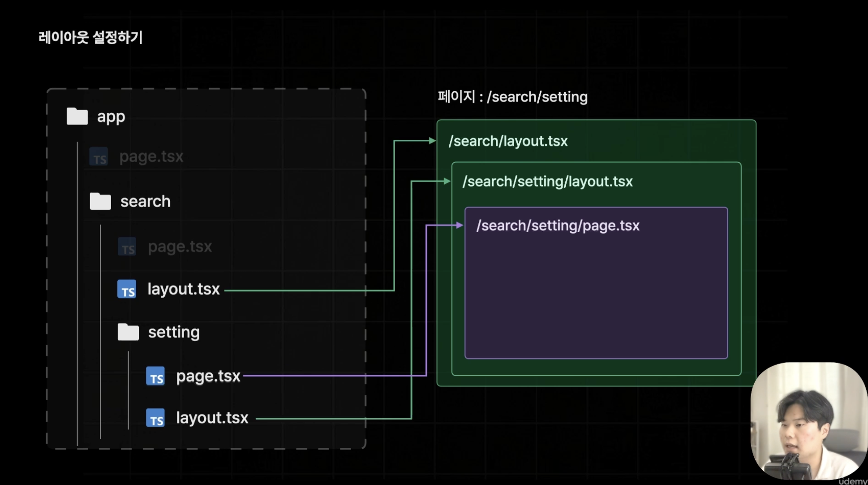The height and width of the screenshot is (485, 868).
Task: Click TS icon beside setting layout.tsx
Action: [x=155, y=418]
